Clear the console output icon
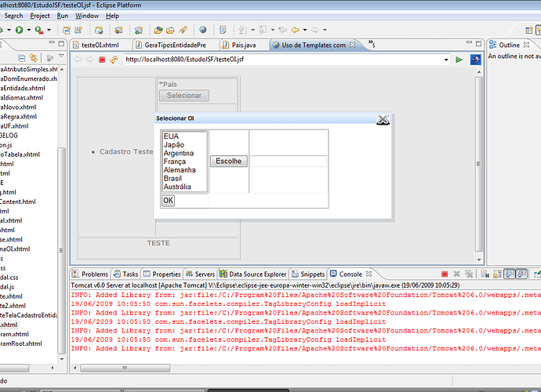This screenshot has height=392, width=541. [485, 274]
